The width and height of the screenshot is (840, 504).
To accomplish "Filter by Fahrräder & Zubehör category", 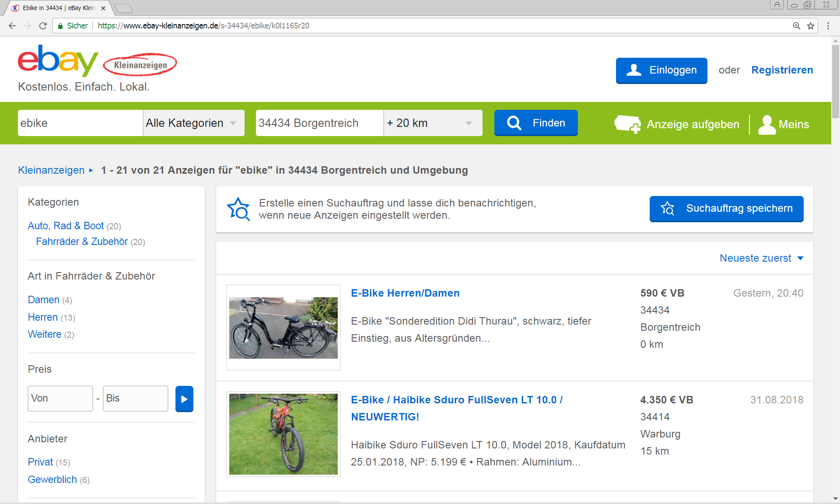I will click(x=82, y=241).
